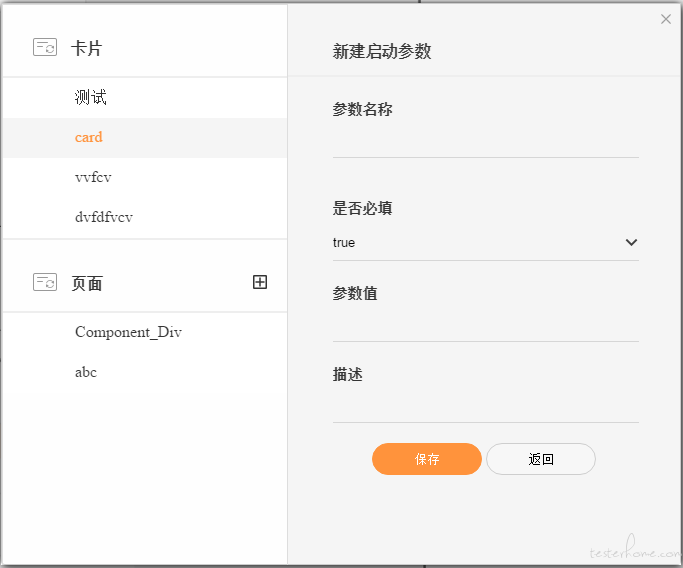Focus the 参数名称 input field
This screenshot has height=568, width=683.
coord(486,142)
